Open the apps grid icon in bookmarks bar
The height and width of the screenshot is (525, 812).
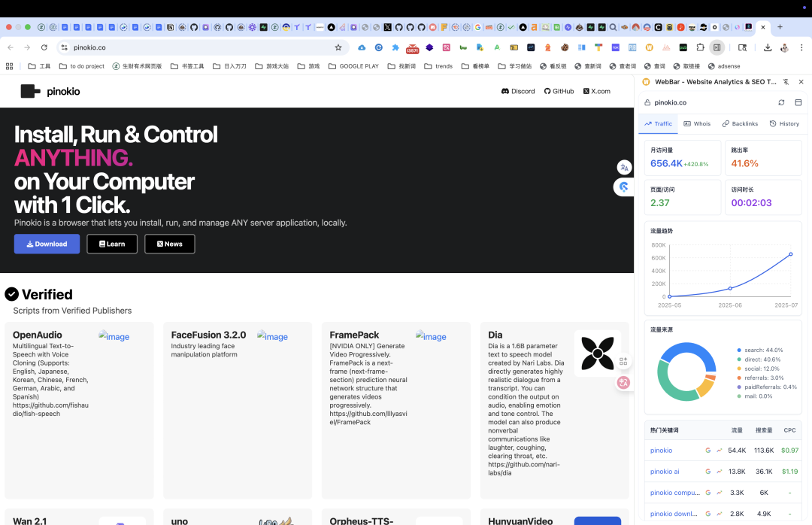point(9,66)
